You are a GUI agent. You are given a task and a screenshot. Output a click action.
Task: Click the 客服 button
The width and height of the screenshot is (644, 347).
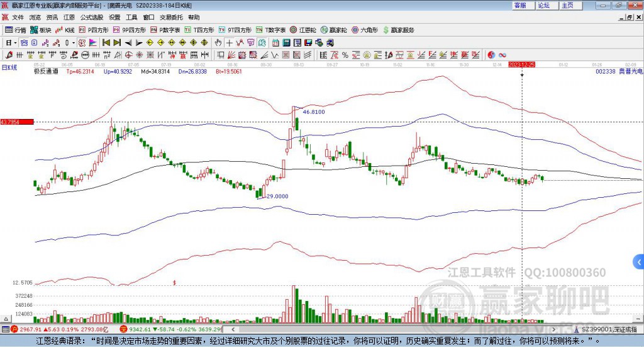click(x=520, y=5)
